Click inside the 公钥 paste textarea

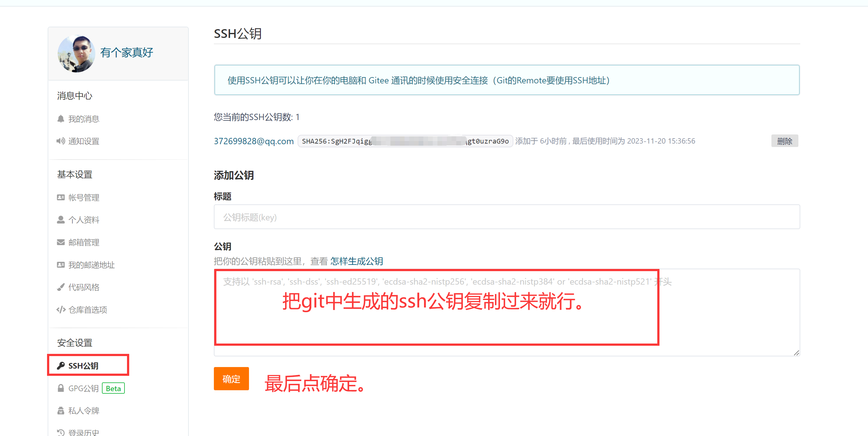(507, 312)
